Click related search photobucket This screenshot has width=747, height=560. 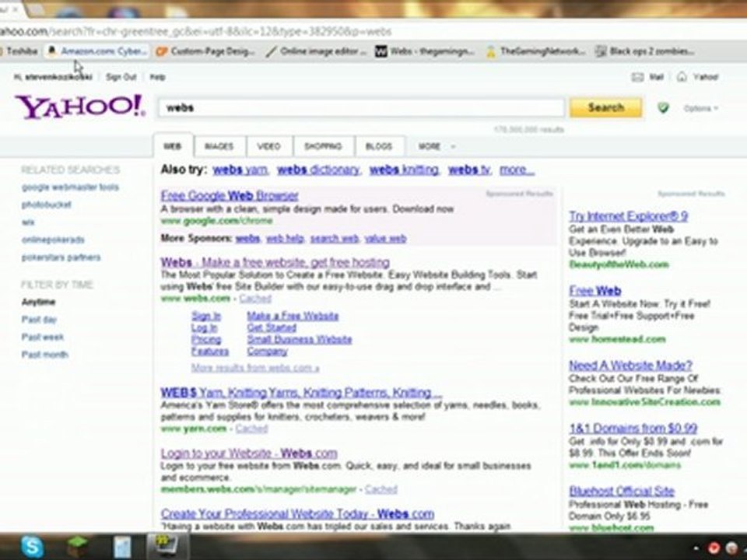pos(46,205)
